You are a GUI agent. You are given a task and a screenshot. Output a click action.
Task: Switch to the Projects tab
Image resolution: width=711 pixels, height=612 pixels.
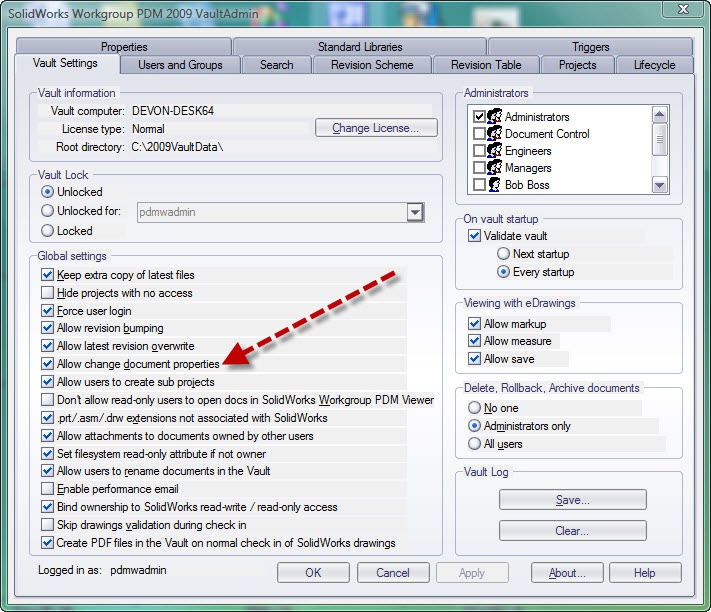tap(577, 65)
